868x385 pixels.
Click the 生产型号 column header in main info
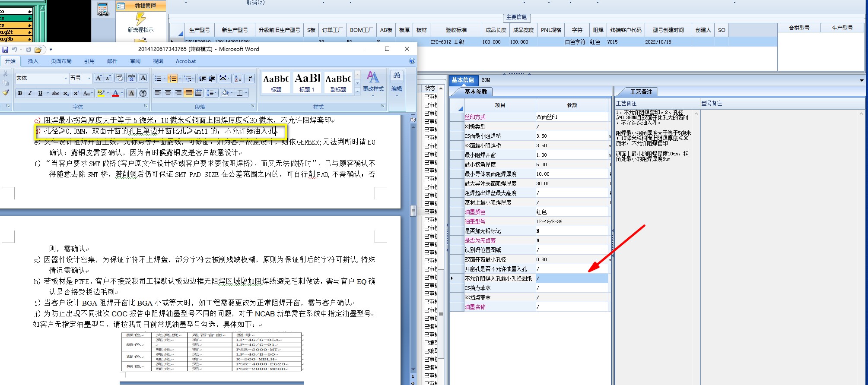pyautogui.click(x=200, y=30)
